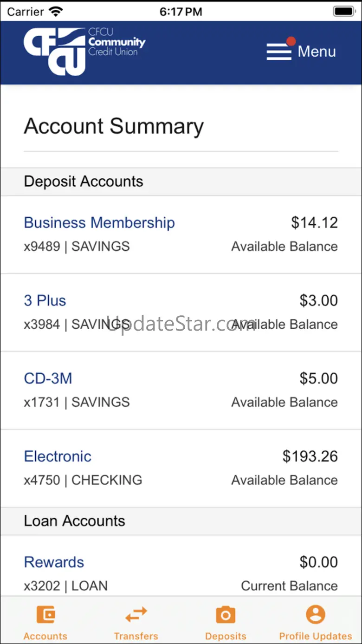The image size is (362, 644).
Task: Tap the $14.12 Business Membership balance
Action: coord(314,222)
